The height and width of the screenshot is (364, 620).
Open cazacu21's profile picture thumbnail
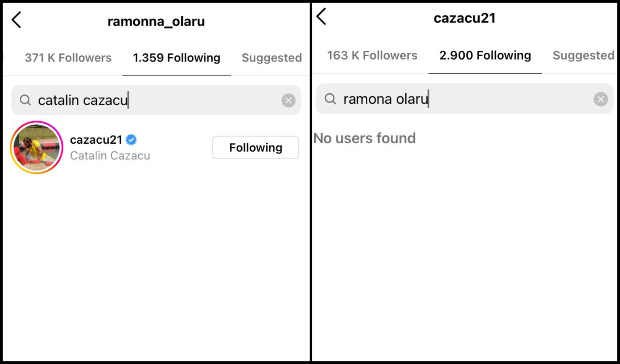pos(36,147)
